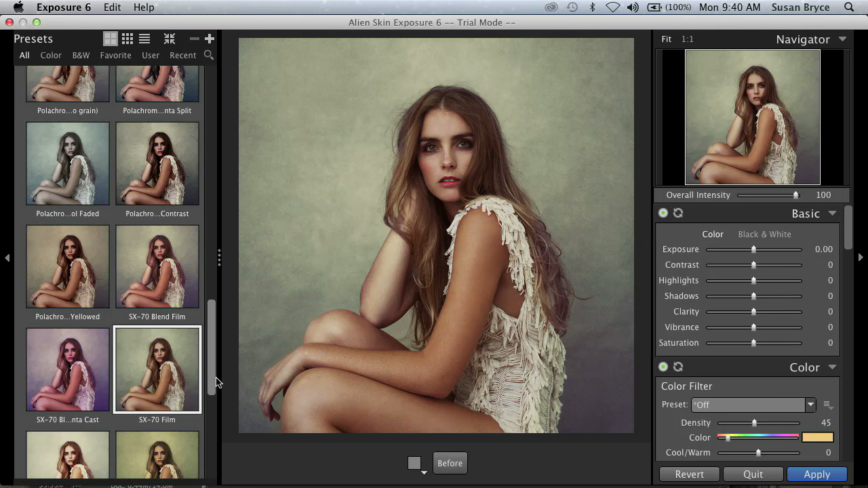868x488 pixels.
Task: Click the Bluetooth menu bar icon
Action: [x=592, y=7]
